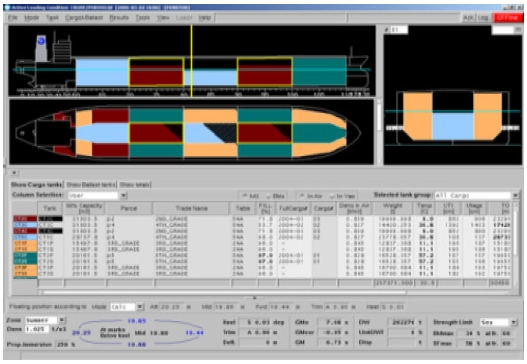Screen dimensions: 527x364
Task: Click the Prop.Immersion value field
Action: pyautogui.click(x=64, y=345)
